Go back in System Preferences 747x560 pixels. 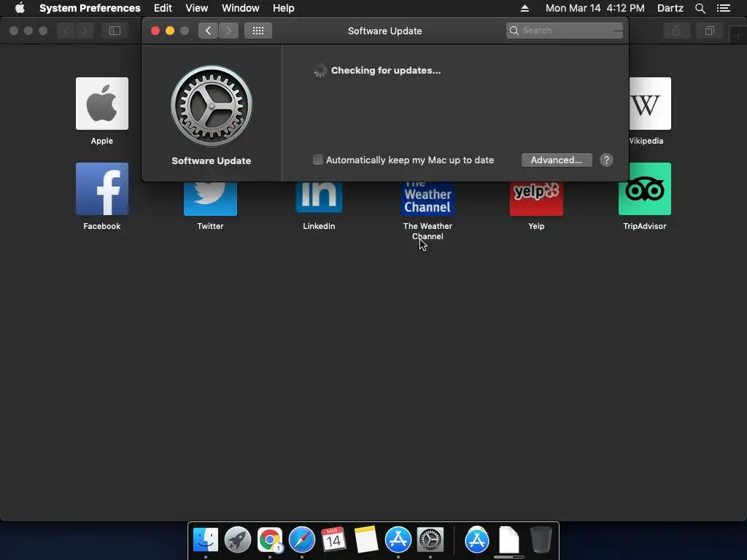(x=208, y=31)
